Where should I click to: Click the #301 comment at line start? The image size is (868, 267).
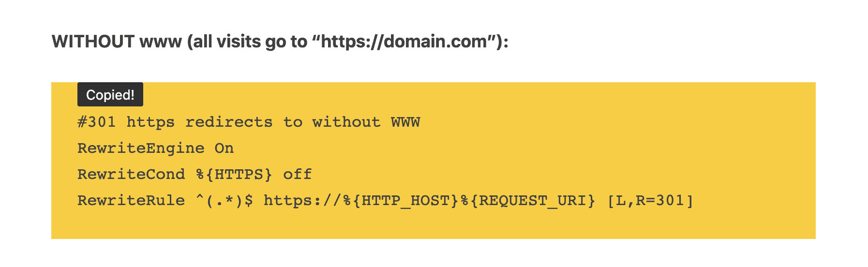tap(97, 122)
